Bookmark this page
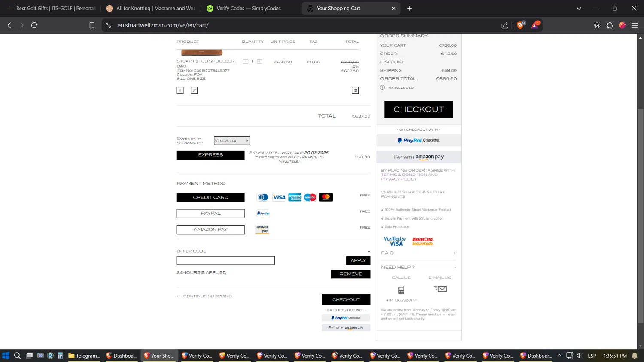The width and height of the screenshot is (644, 362). pos(92,25)
